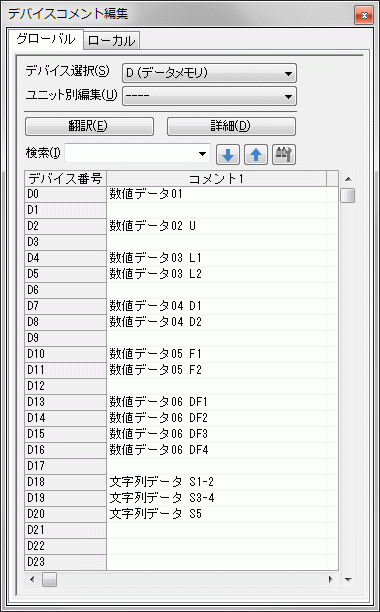Viewport: 380px width, 612px height.
Task: Select the D12 device row header
Action: [66, 386]
